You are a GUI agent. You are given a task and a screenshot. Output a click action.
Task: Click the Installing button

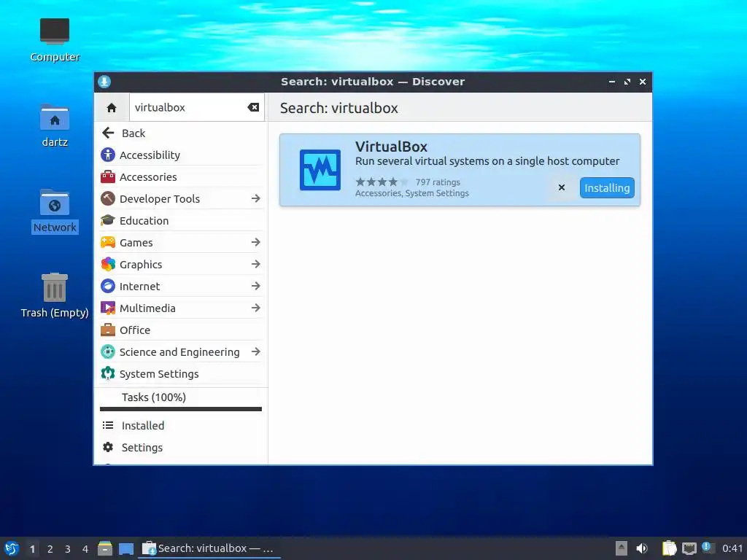click(607, 187)
